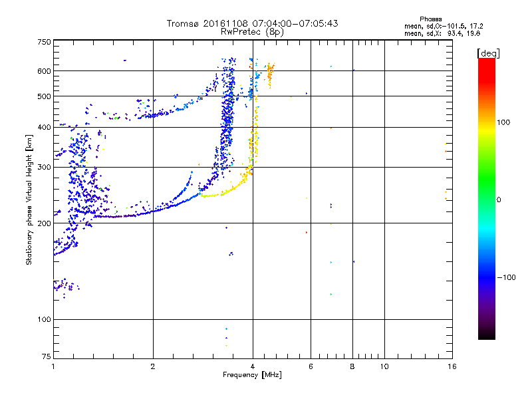Click the '75' y-axis tick label

pos(47,356)
